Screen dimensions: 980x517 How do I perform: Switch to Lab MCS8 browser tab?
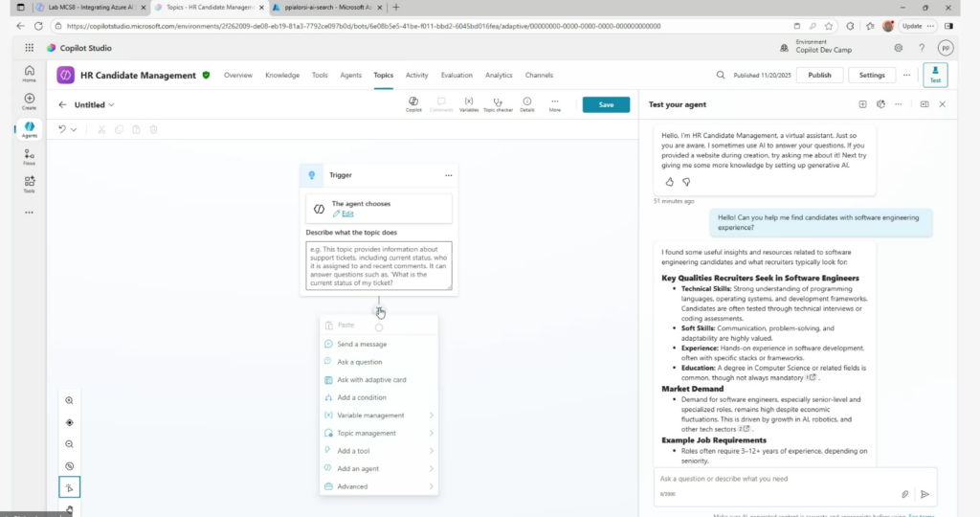click(x=90, y=8)
